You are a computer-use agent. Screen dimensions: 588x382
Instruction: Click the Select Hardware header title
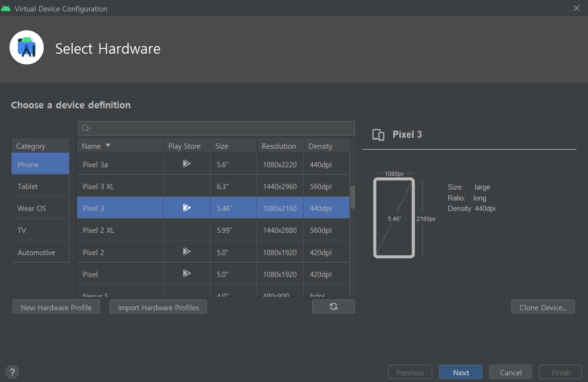click(108, 48)
